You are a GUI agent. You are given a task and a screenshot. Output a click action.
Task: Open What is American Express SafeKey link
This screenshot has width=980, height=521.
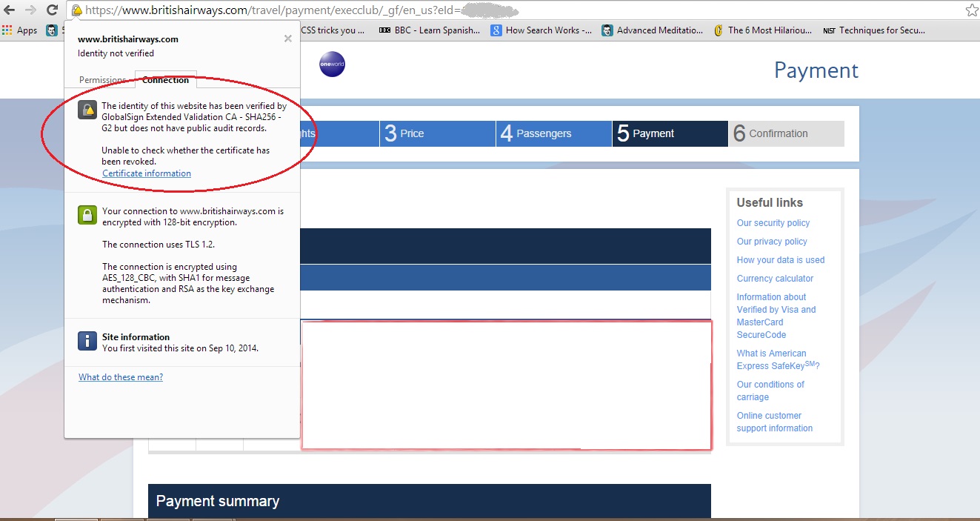tap(779, 359)
